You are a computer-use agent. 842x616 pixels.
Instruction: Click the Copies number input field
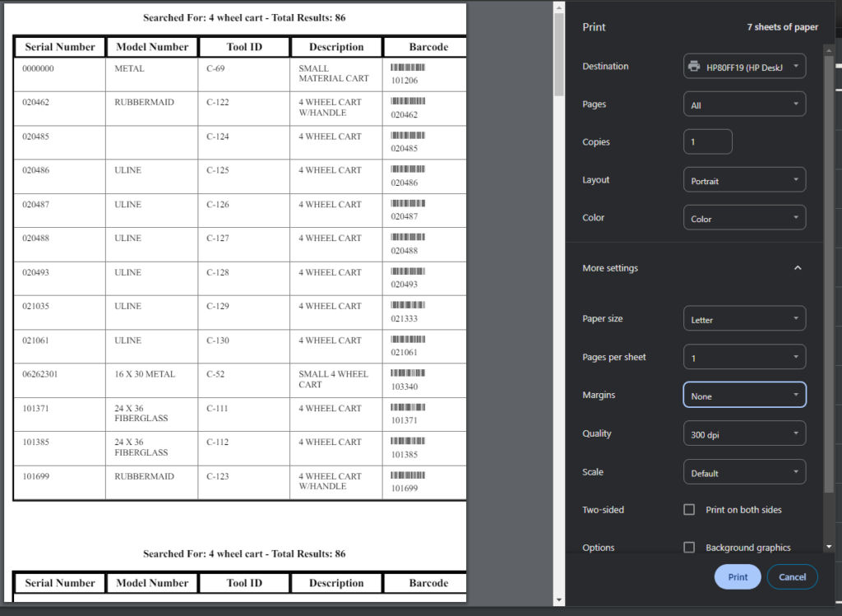coord(707,142)
